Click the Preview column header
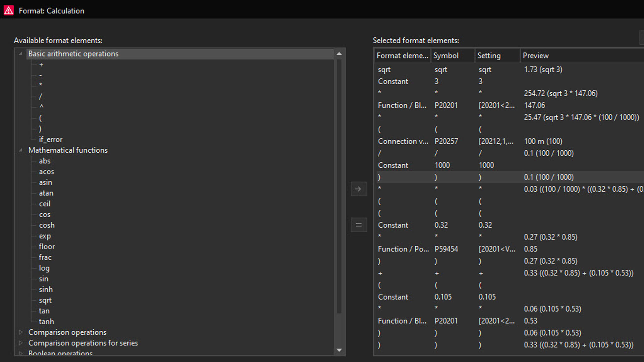The image size is (644, 362). (536, 55)
